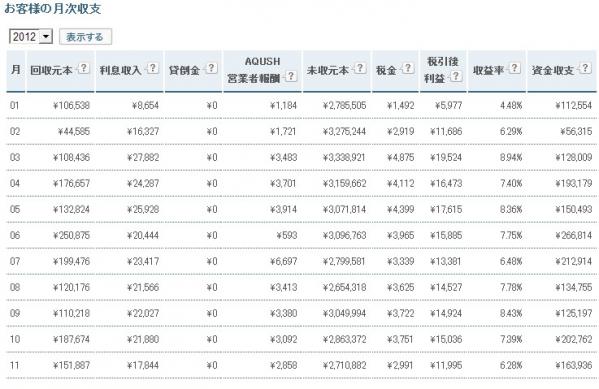The height and width of the screenshot is (389, 599).
Task: Open help icon next to 資金収支
Action: [x=585, y=68]
